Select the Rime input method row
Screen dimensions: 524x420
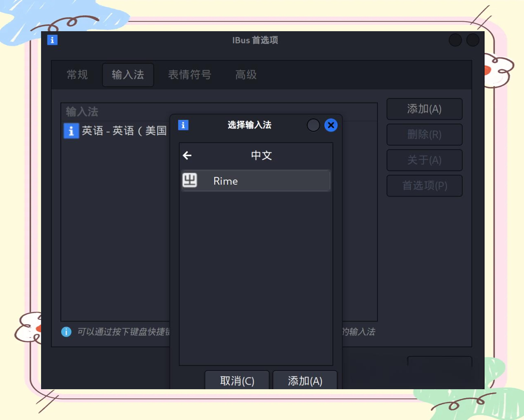(256, 181)
